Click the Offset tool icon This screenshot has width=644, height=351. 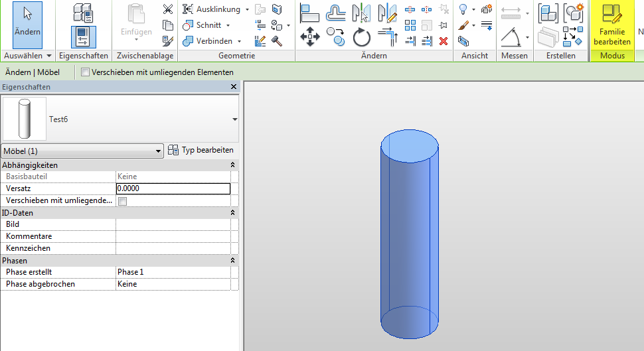[336, 11]
